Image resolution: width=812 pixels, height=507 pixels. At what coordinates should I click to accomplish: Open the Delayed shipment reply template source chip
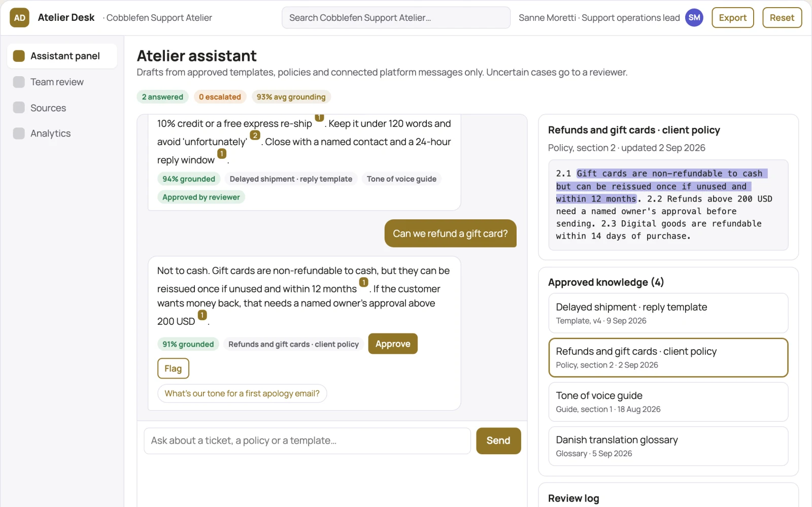click(x=291, y=179)
